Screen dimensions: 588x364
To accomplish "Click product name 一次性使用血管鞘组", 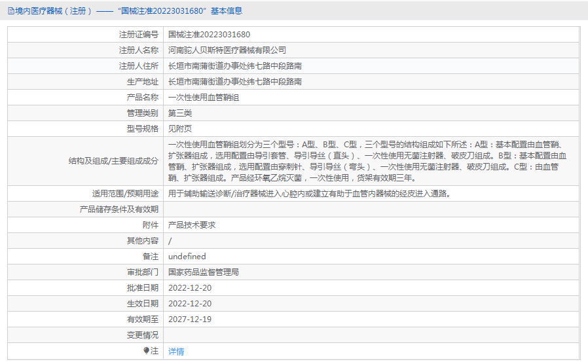I will tap(203, 98).
